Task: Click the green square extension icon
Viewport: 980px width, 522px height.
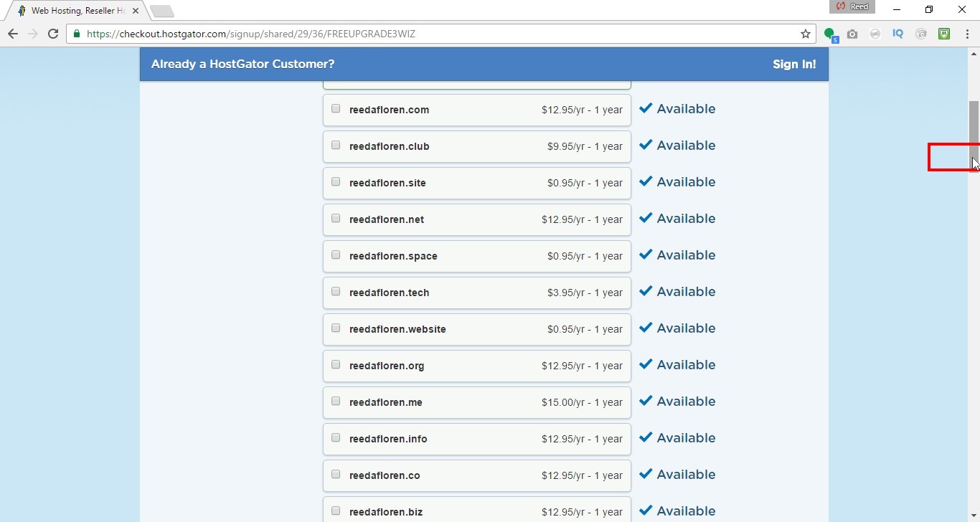Action: pyautogui.click(x=944, y=34)
